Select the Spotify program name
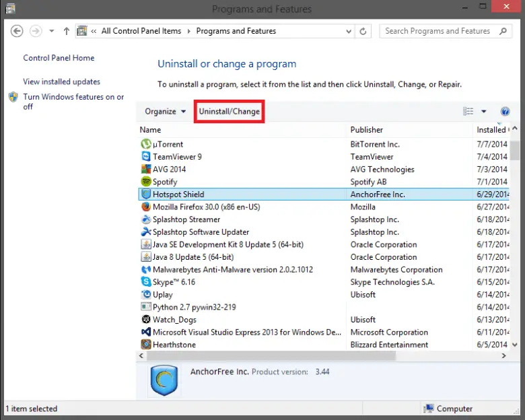The image size is (525, 420). 165,182
